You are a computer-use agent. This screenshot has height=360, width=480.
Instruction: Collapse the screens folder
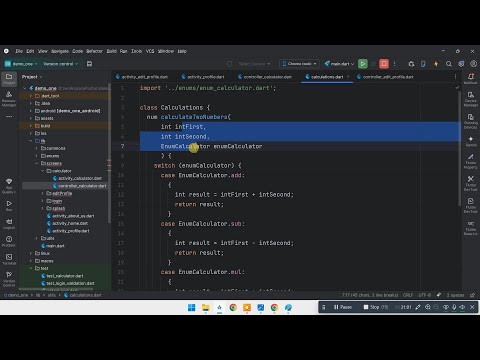[x=36, y=163]
